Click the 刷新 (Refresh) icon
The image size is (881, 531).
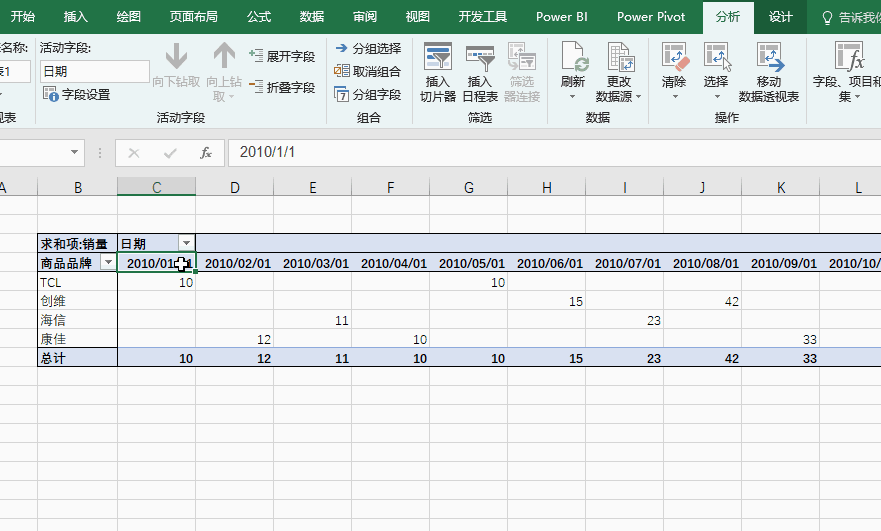573,57
